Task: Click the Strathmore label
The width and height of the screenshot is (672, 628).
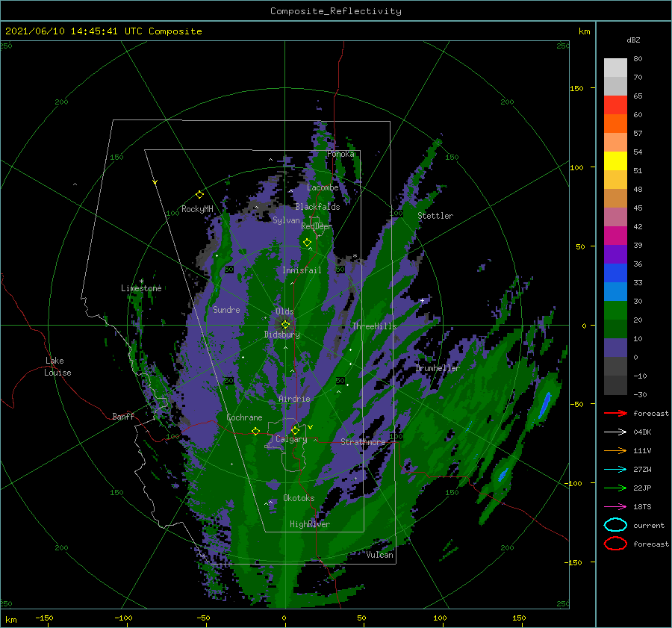Action: coord(363,442)
